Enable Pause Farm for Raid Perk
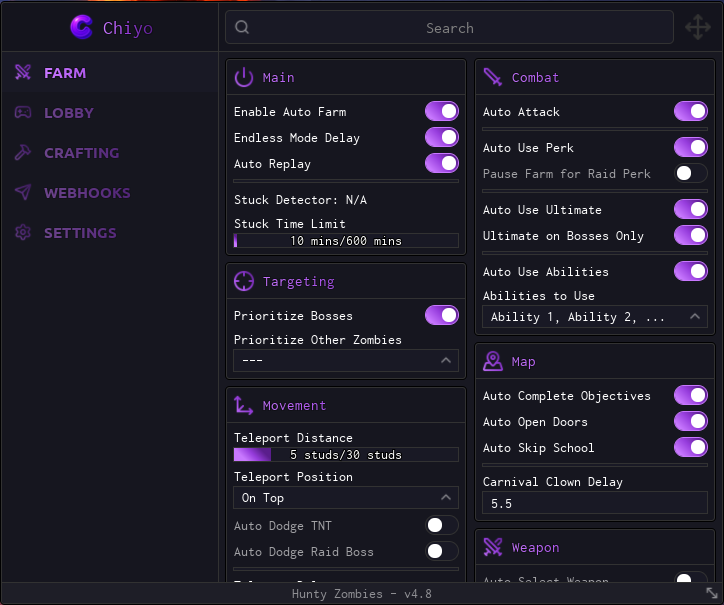Screen dimensions: 724x605 pyautogui.click(x=691, y=173)
